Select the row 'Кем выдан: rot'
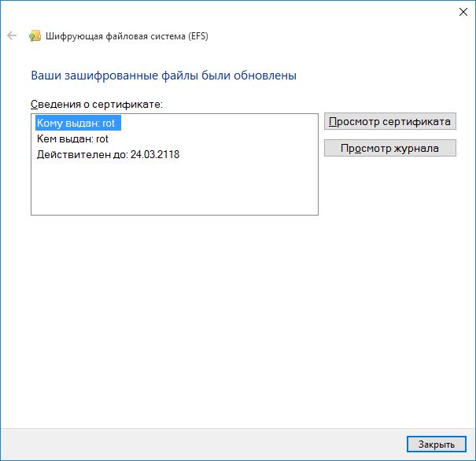This screenshot has height=461, width=476. pyautogui.click(x=72, y=139)
